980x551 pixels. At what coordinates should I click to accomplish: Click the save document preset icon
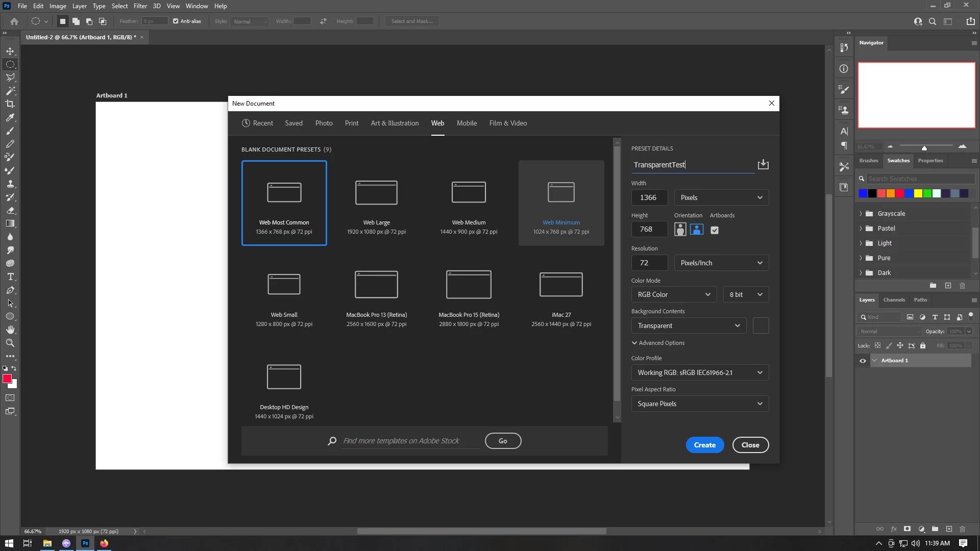[763, 164]
